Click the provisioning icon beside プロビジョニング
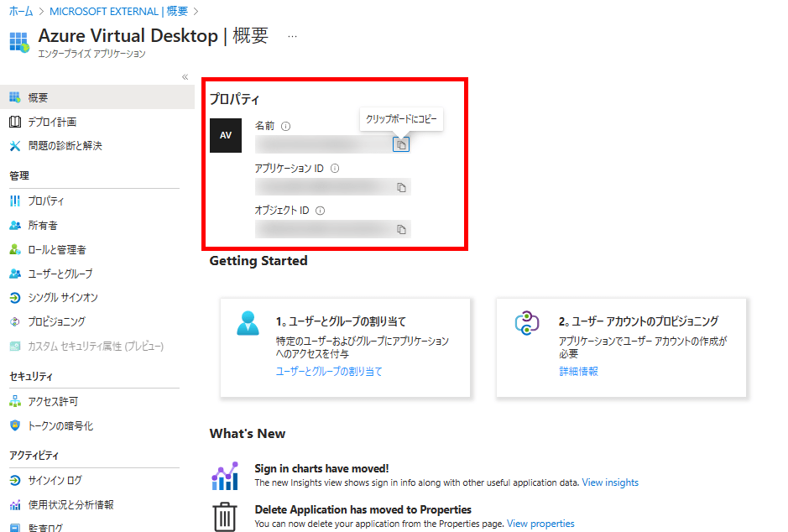The width and height of the screenshot is (788, 532). coord(15,321)
